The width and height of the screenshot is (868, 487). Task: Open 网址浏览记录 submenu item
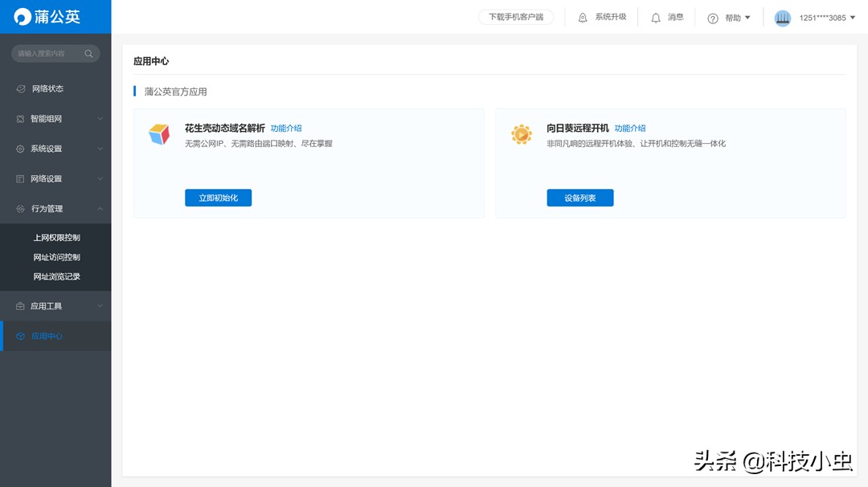tap(56, 276)
